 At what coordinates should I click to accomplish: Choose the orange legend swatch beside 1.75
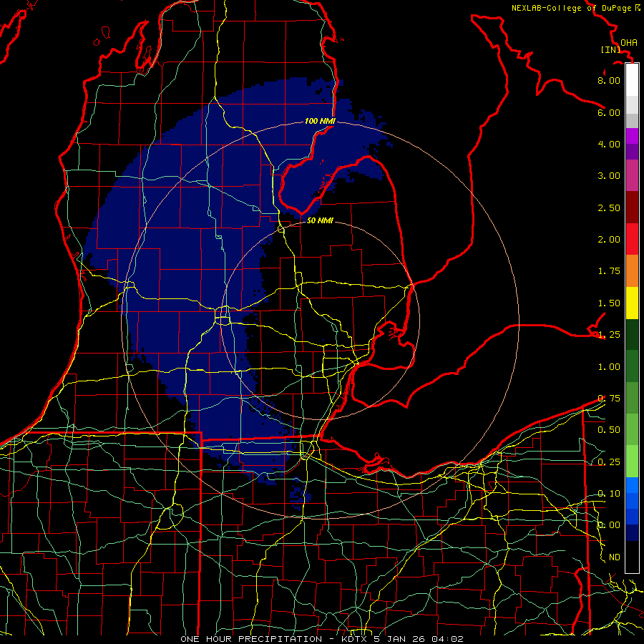pos(632,271)
